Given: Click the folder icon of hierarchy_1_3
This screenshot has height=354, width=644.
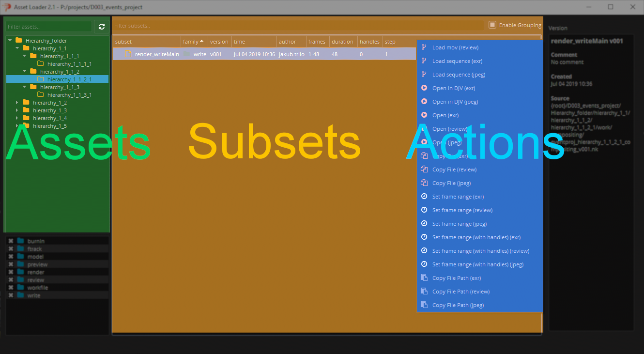Looking at the screenshot, I should (x=26, y=110).
